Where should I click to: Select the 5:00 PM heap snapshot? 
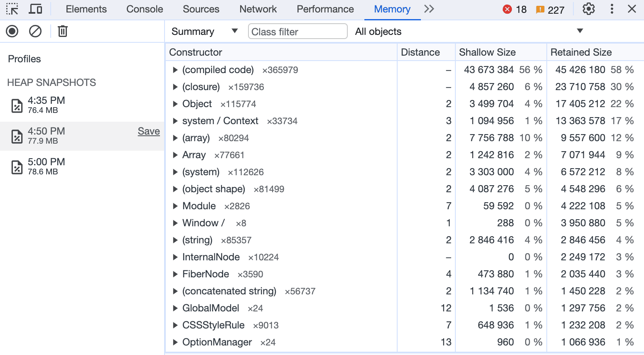pyautogui.click(x=82, y=167)
